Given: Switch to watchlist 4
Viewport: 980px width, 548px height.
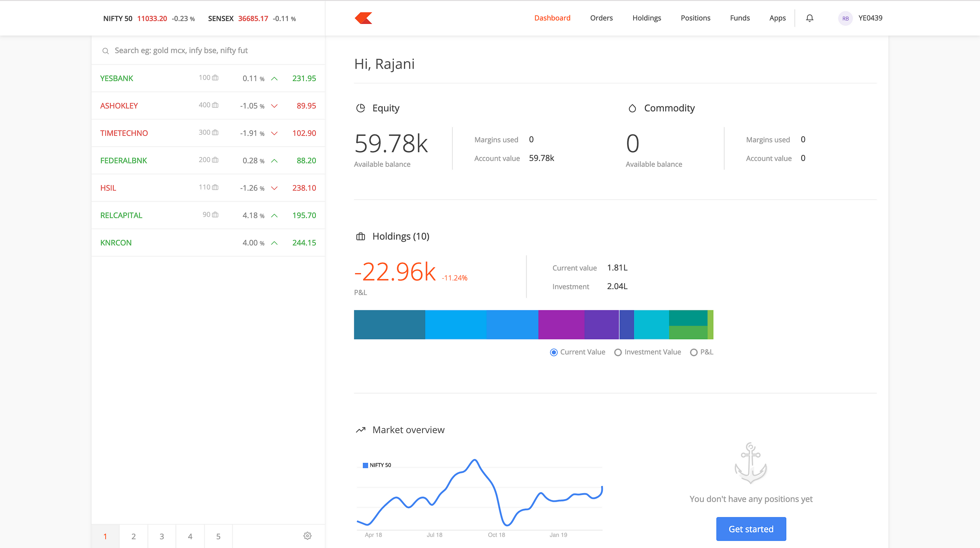Looking at the screenshot, I should point(190,536).
